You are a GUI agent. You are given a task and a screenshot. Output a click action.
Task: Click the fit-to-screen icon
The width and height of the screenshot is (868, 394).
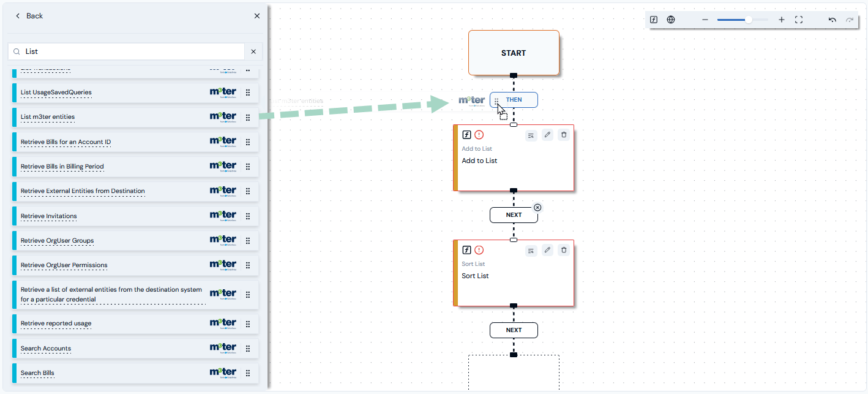click(799, 20)
